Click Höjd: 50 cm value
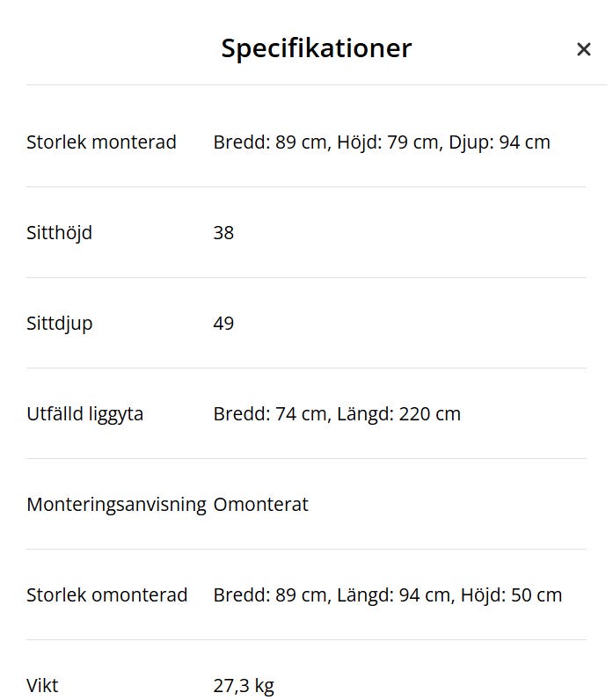Viewport: 613px width, 700px height. 511,594
